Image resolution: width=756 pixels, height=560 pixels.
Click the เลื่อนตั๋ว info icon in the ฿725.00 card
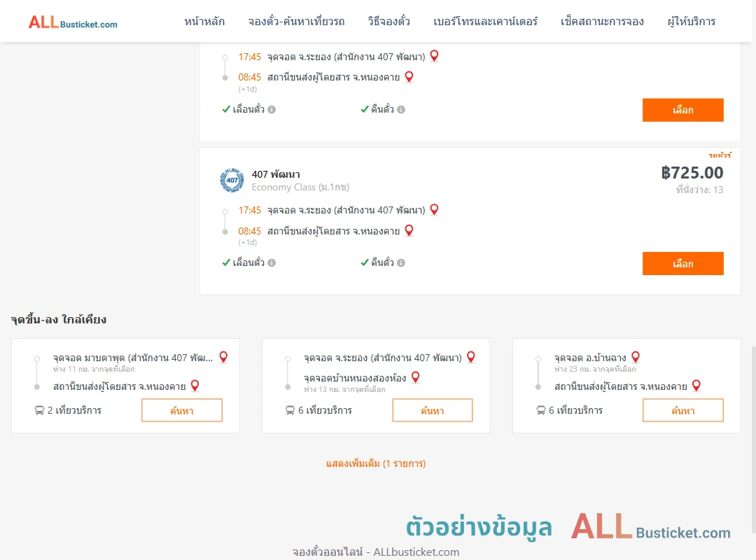(x=272, y=263)
